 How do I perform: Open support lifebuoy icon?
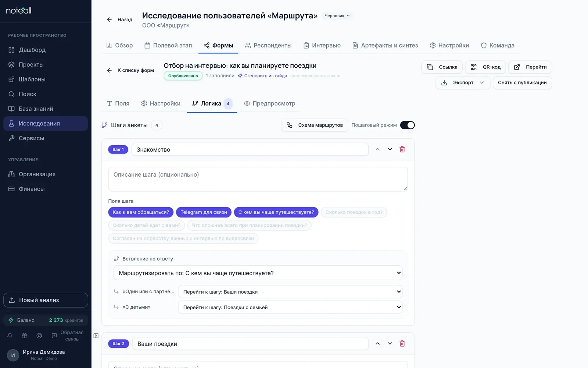click(39, 336)
